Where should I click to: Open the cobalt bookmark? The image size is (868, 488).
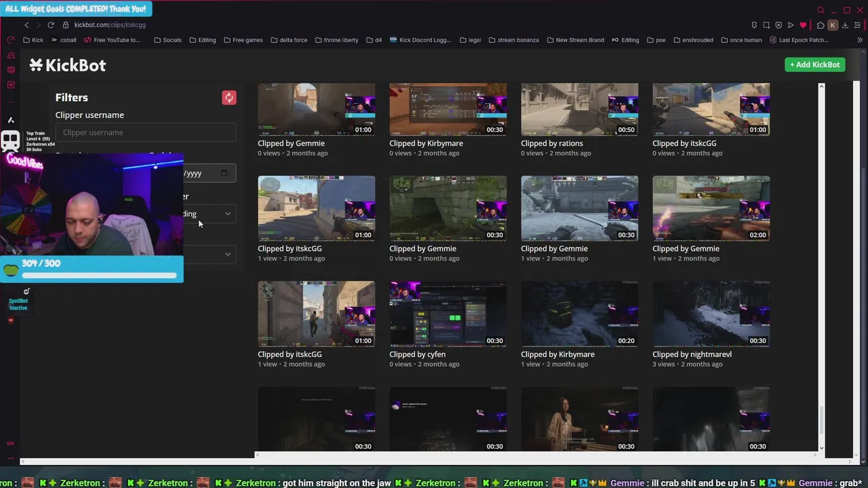(x=64, y=40)
